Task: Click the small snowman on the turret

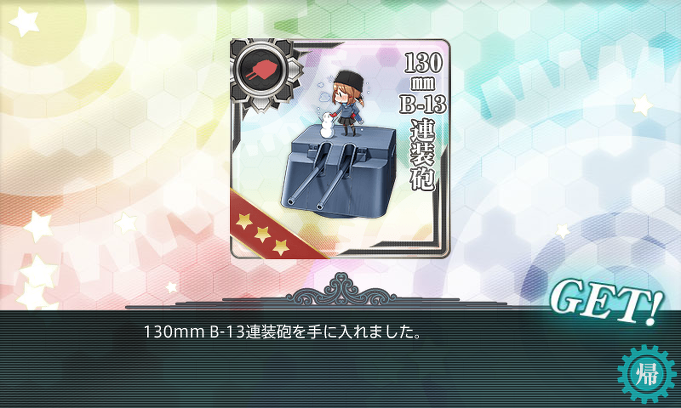Action: coord(325,125)
